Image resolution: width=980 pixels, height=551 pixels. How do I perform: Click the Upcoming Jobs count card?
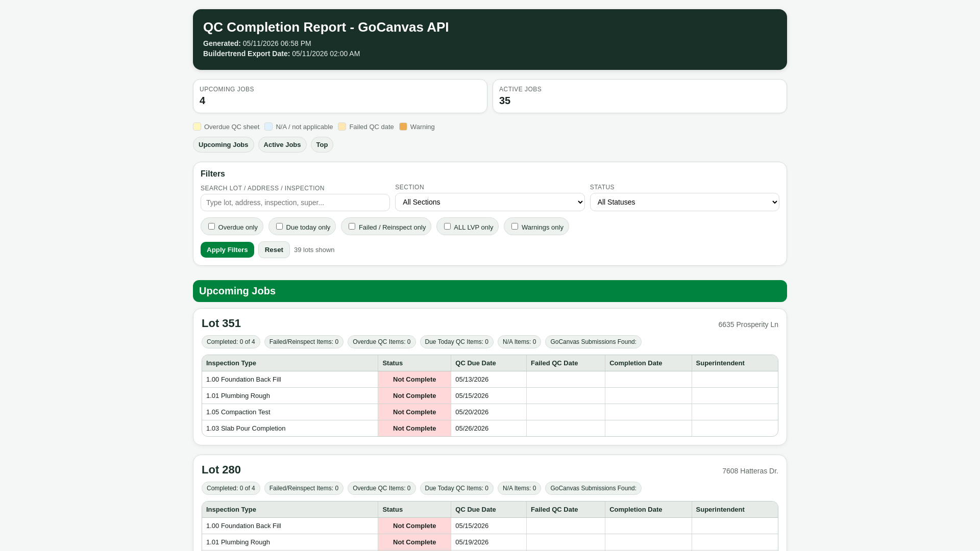[x=340, y=96]
